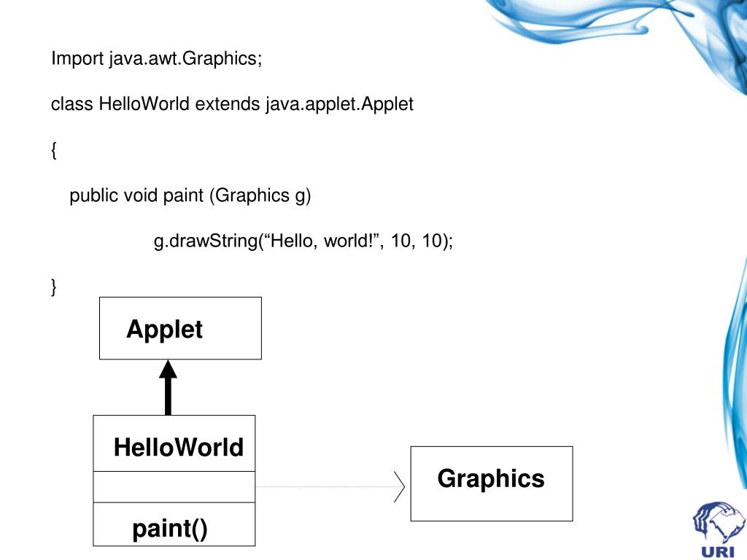Click the Import java.awt.Graphics line
The image size is (747, 560).
coord(157,58)
